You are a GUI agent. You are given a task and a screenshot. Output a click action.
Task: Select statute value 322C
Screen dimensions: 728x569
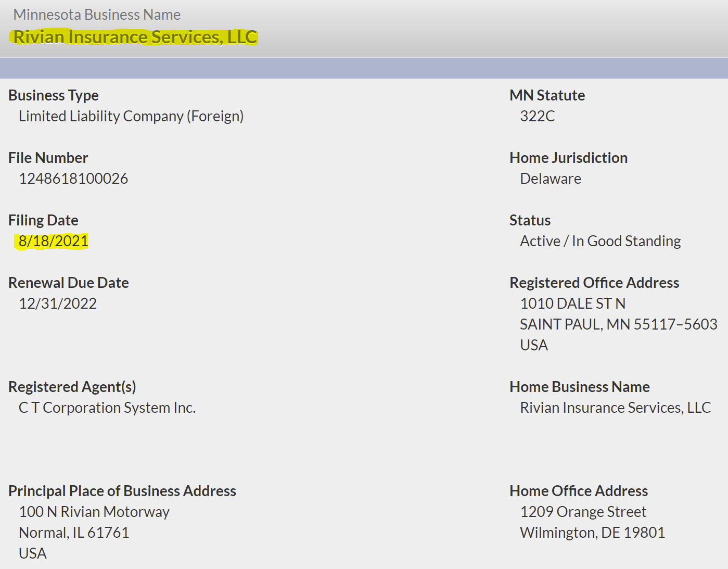pyautogui.click(x=538, y=116)
